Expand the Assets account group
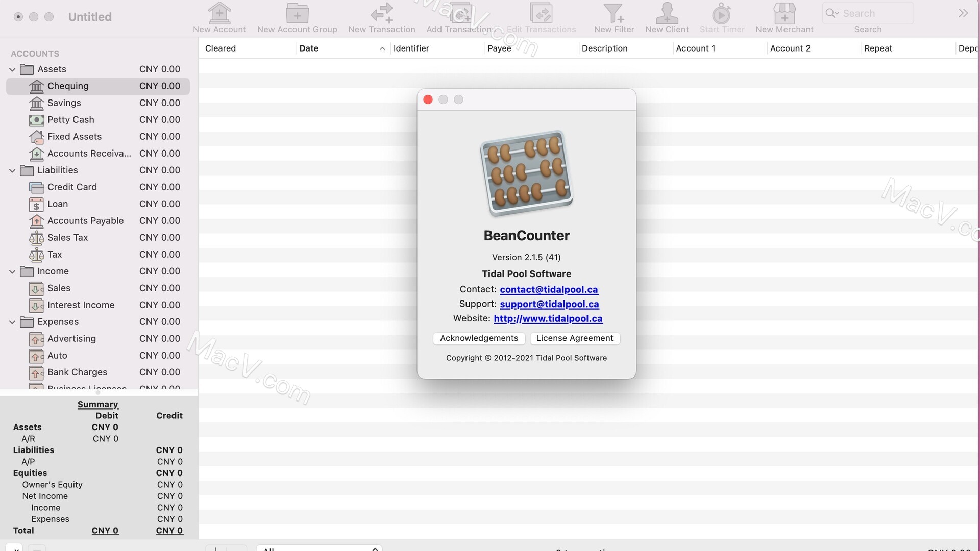980x551 pixels. click(x=11, y=69)
